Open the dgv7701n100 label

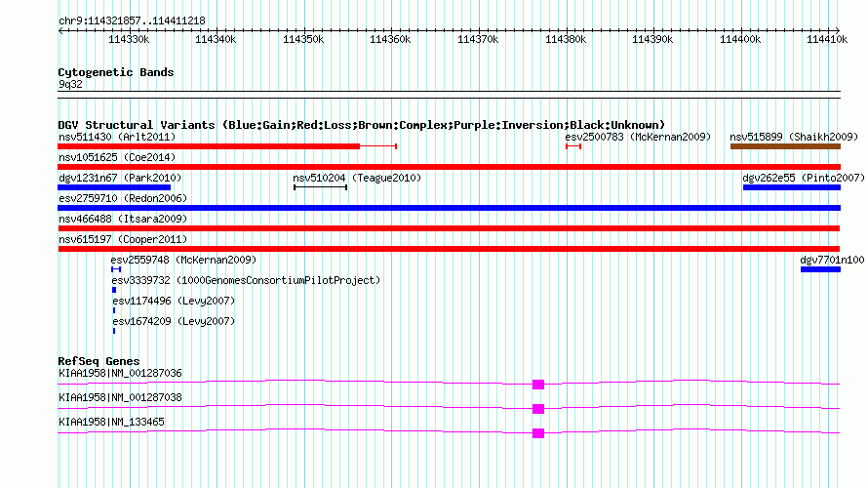pyautogui.click(x=832, y=260)
